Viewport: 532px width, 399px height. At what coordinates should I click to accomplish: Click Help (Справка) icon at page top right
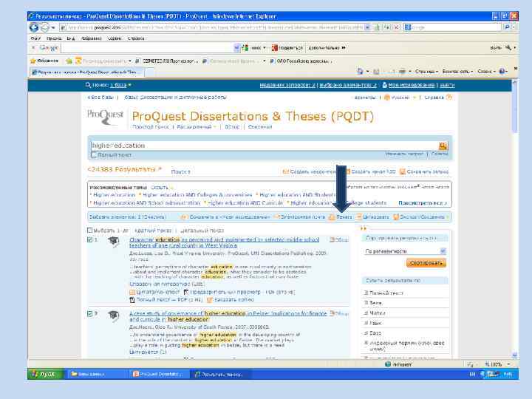(449, 98)
